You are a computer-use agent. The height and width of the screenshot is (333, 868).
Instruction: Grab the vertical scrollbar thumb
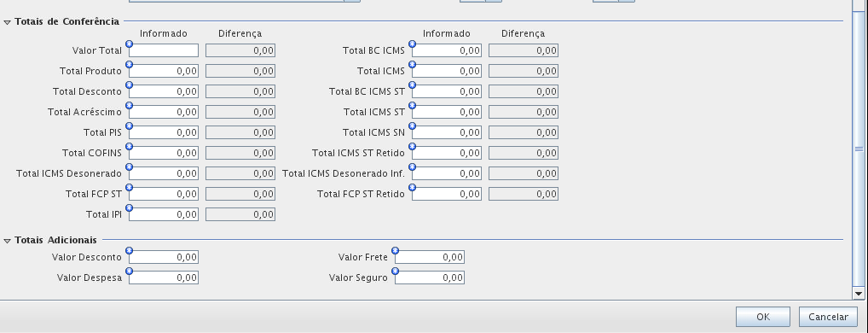pos(859,149)
